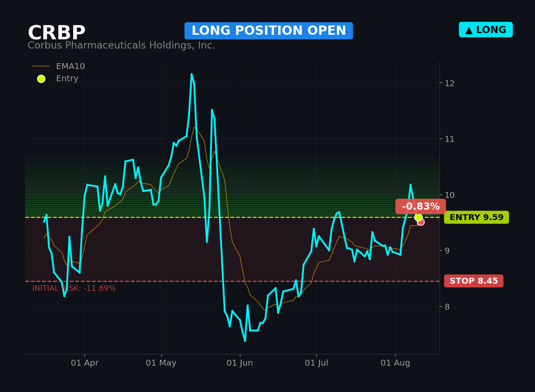The width and height of the screenshot is (535, 392).
Task: Click the Entry legend label
Action: [67, 79]
